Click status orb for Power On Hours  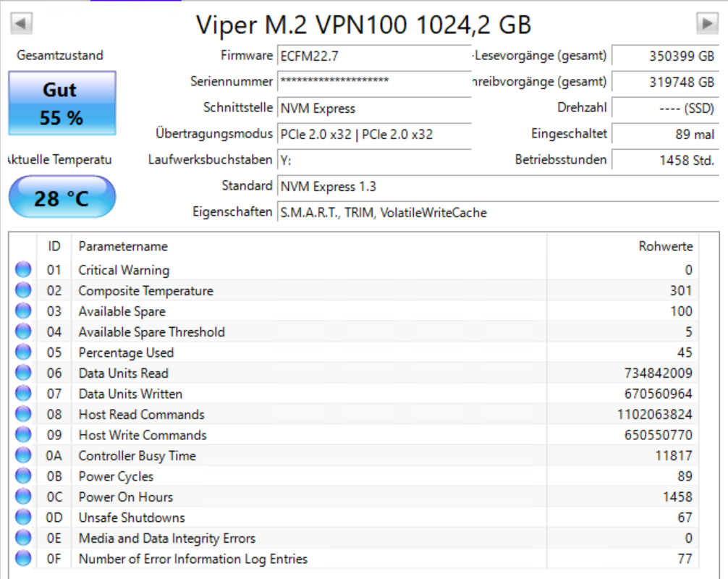(23, 496)
